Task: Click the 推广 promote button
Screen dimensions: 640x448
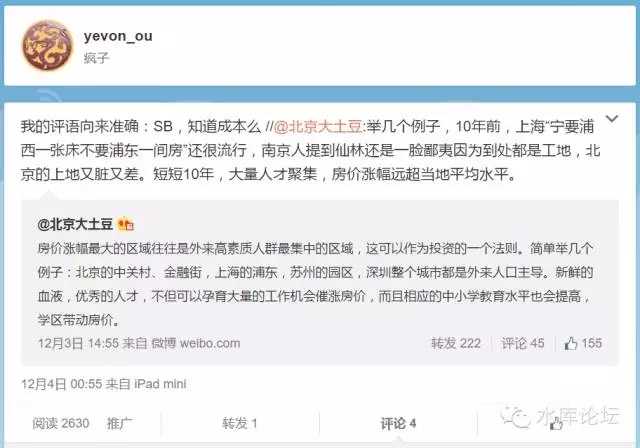Action: [120, 424]
